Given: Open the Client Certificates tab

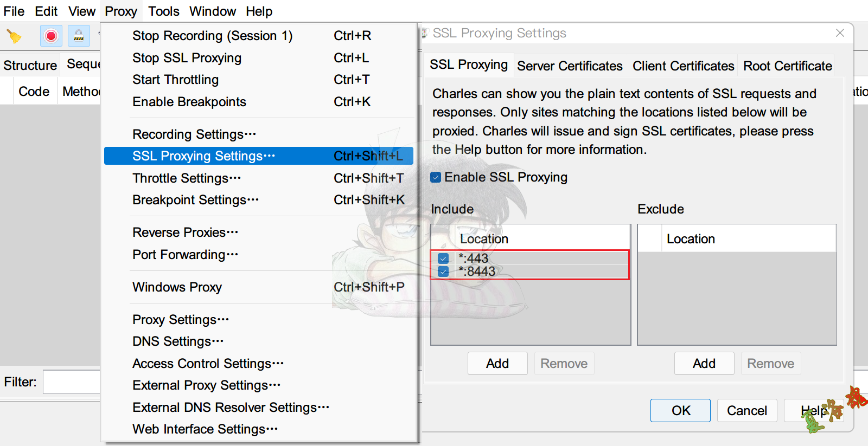Looking at the screenshot, I should coord(683,66).
